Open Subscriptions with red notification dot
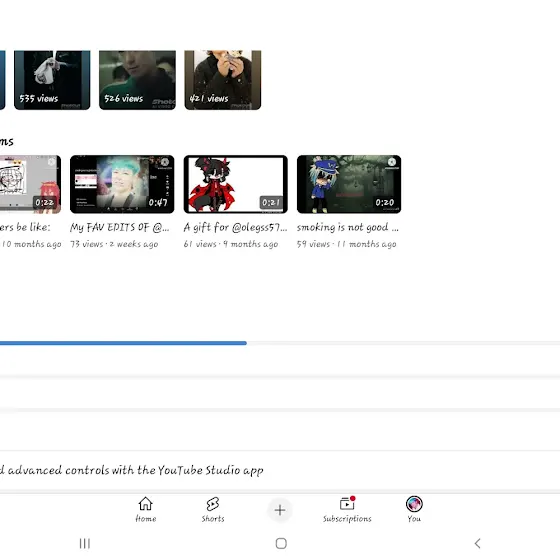Image resolution: width=560 pixels, height=560 pixels. tap(347, 504)
